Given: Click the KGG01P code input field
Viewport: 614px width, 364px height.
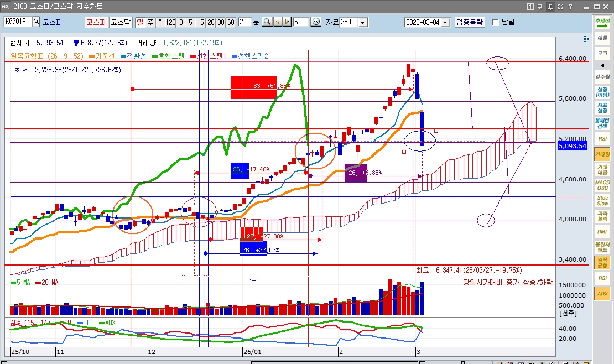Looking at the screenshot, I should pos(18,22).
